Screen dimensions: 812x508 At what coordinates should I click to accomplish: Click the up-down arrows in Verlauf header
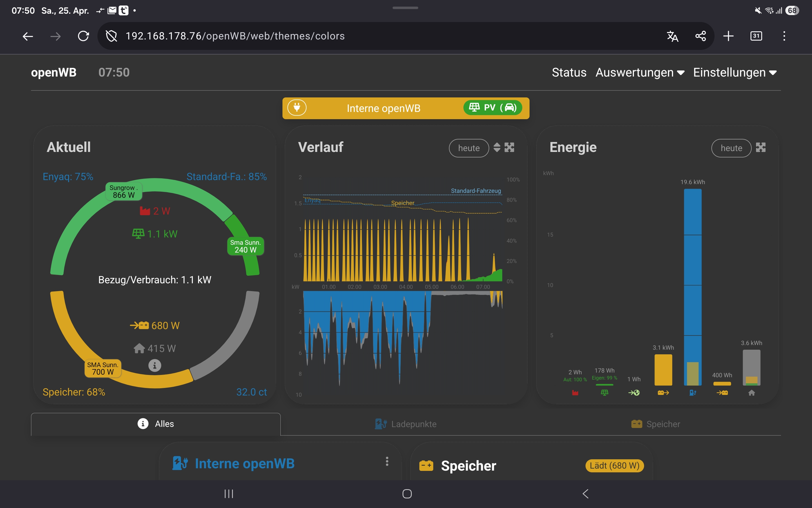[x=497, y=148]
